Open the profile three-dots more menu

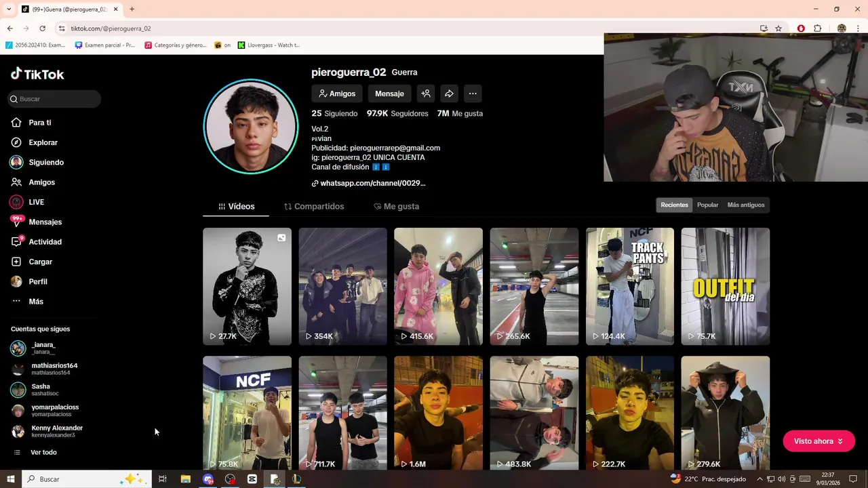pos(473,94)
